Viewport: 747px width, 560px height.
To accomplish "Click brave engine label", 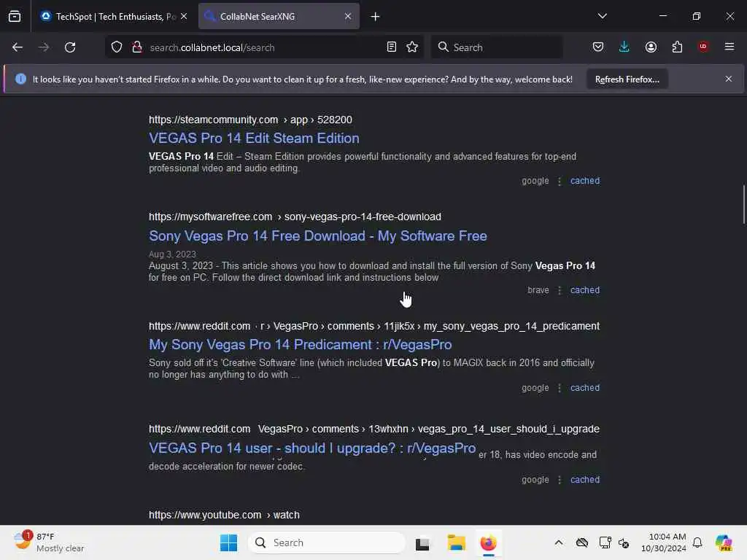I will pos(538,290).
